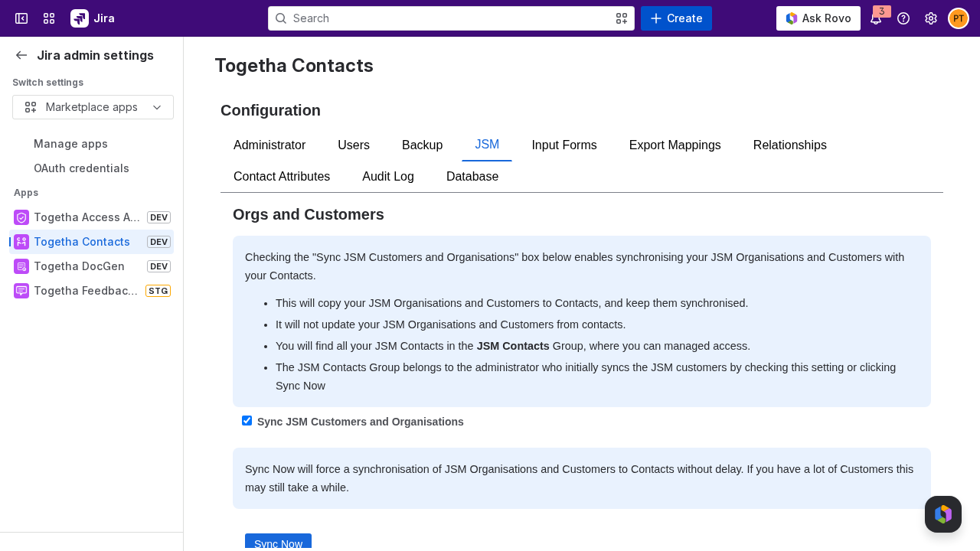Open the Backup tab

click(x=423, y=145)
